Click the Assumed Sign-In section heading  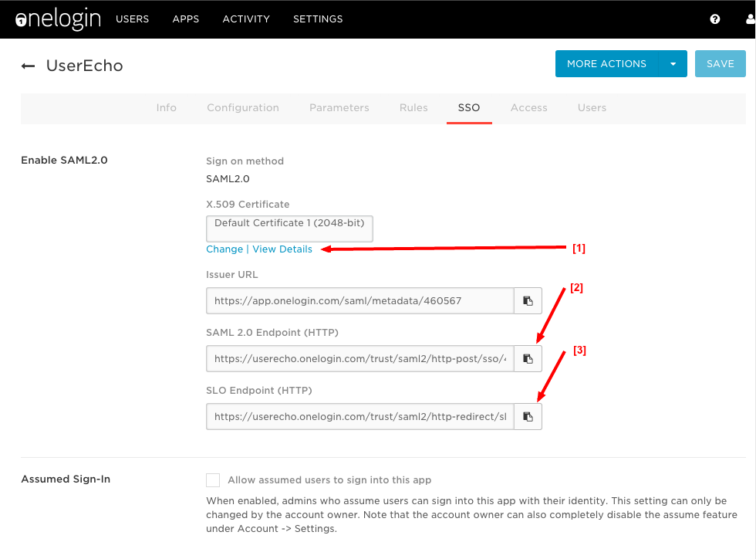click(x=66, y=479)
